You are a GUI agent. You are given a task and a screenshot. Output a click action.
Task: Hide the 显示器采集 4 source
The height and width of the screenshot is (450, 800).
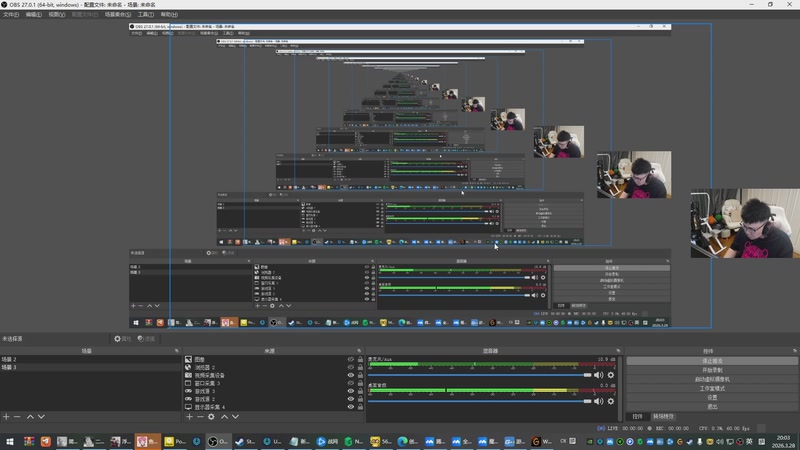coord(351,407)
